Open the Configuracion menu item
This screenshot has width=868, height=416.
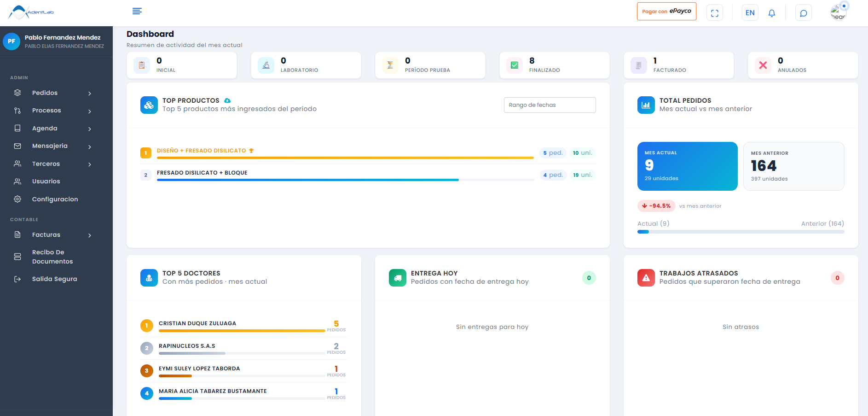[56, 199]
